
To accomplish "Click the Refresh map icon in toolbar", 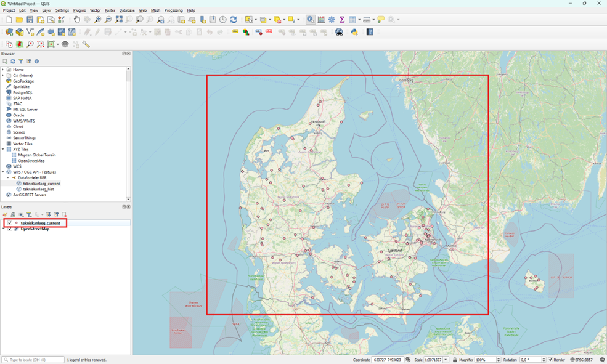I will tap(234, 20).
